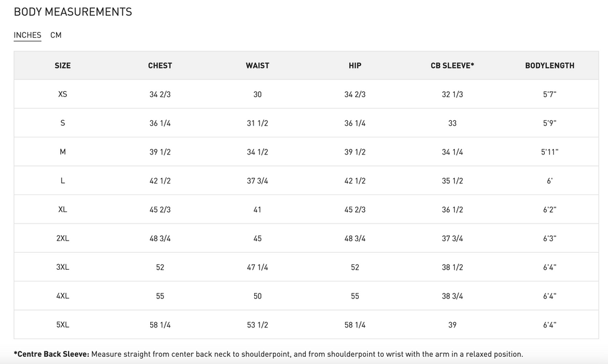Click the S sleeve value 33
Viewport: 608px width, 364px height.
coord(452,123)
